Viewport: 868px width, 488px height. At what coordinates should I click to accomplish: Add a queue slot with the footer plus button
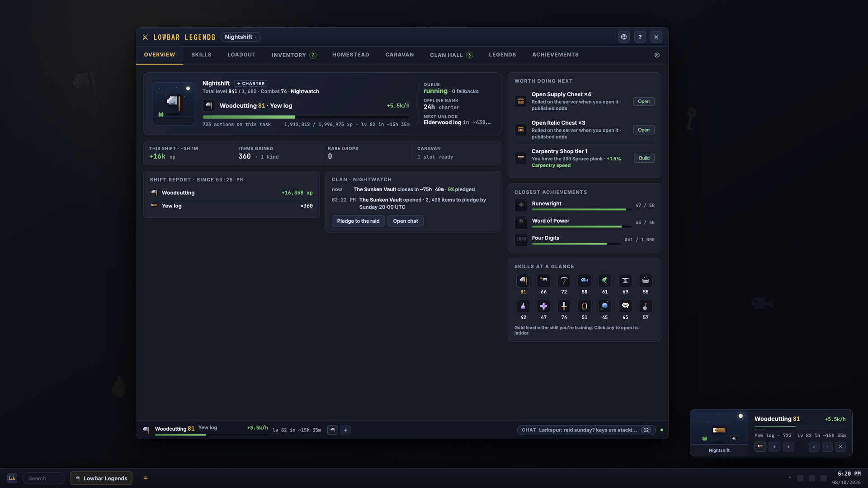[345, 430]
